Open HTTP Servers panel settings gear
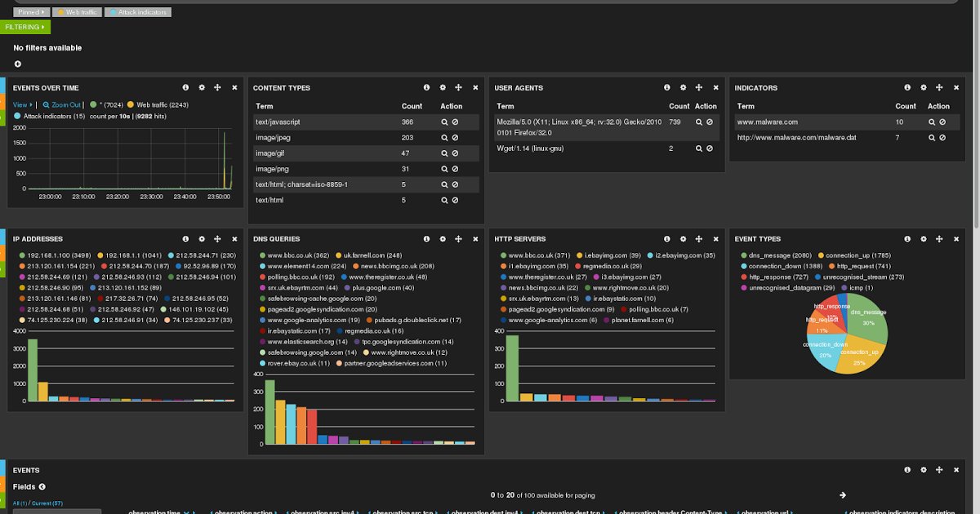 tap(684, 238)
